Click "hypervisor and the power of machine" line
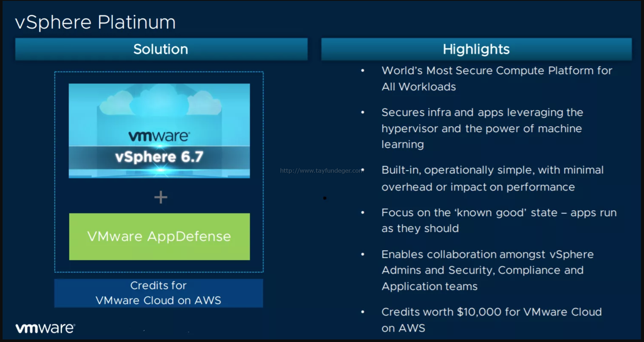Image resolution: width=644 pixels, height=342 pixels. pos(482,129)
